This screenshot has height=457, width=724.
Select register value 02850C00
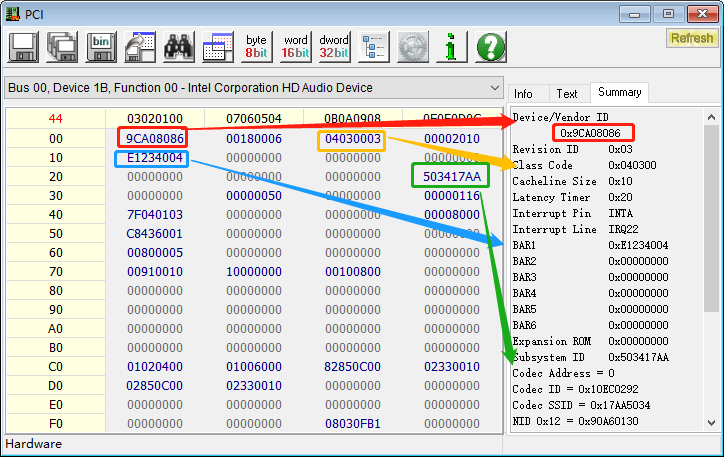tap(155, 385)
